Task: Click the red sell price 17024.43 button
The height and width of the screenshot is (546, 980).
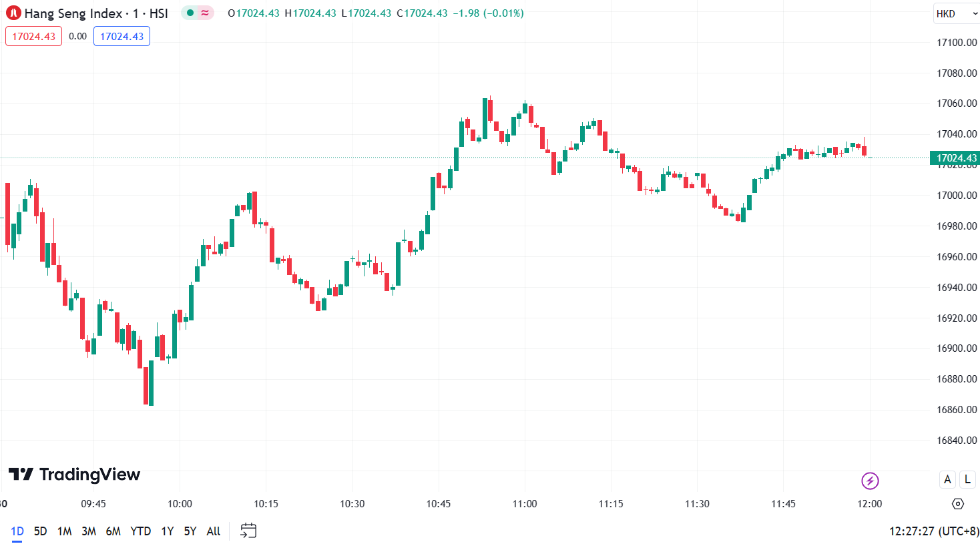Action: click(33, 36)
